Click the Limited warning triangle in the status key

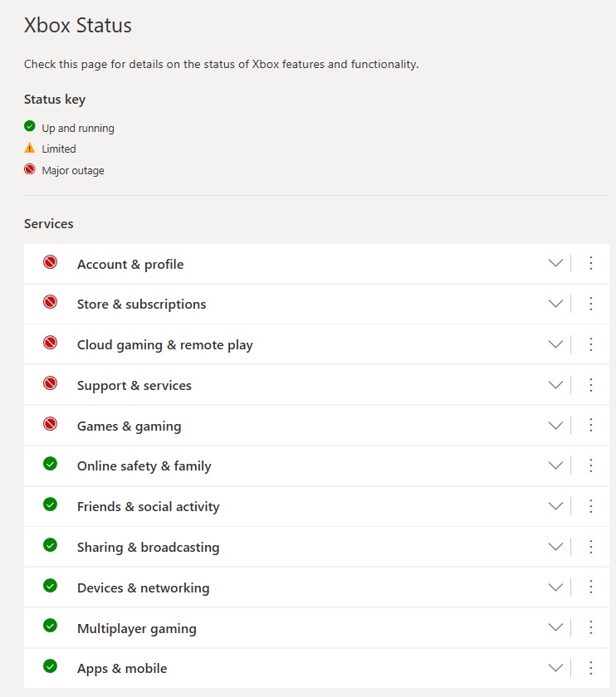point(30,149)
